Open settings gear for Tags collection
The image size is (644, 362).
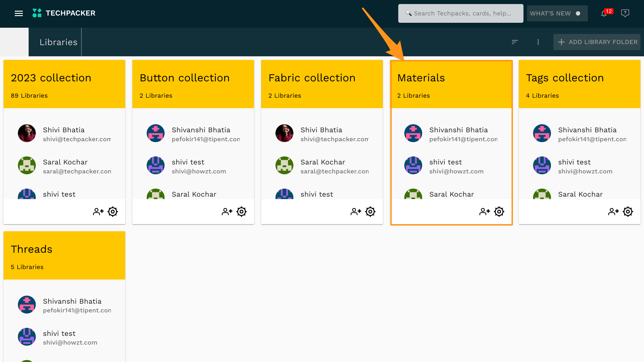click(x=628, y=212)
